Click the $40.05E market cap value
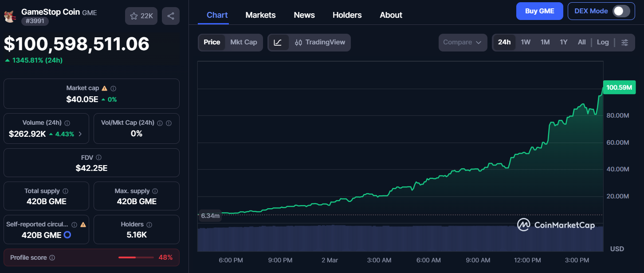 click(82, 99)
